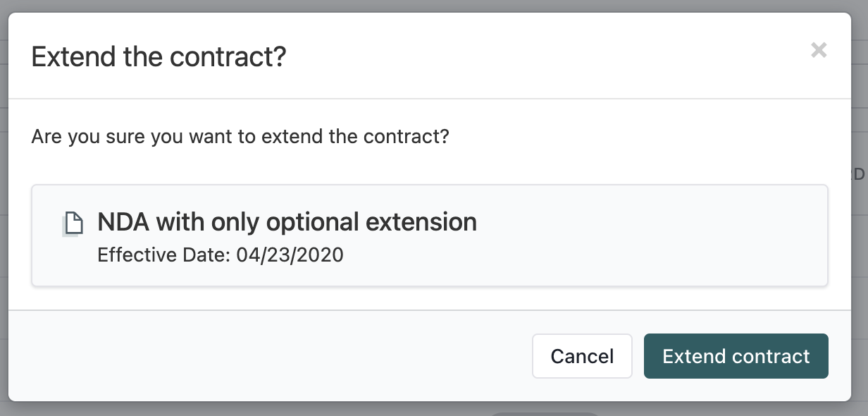This screenshot has width=868, height=416.
Task: Click the partially hidden gray pill behind dialog
Action: tap(542, 413)
